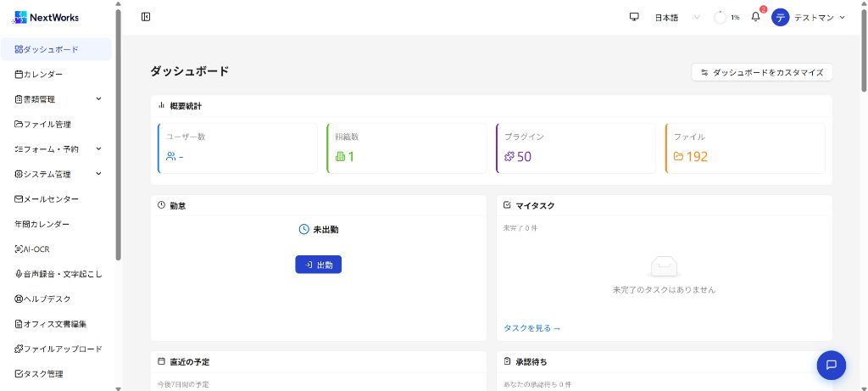868x391 pixels.
Task: Click the 50 plugin count
Action: pos(524,157)
